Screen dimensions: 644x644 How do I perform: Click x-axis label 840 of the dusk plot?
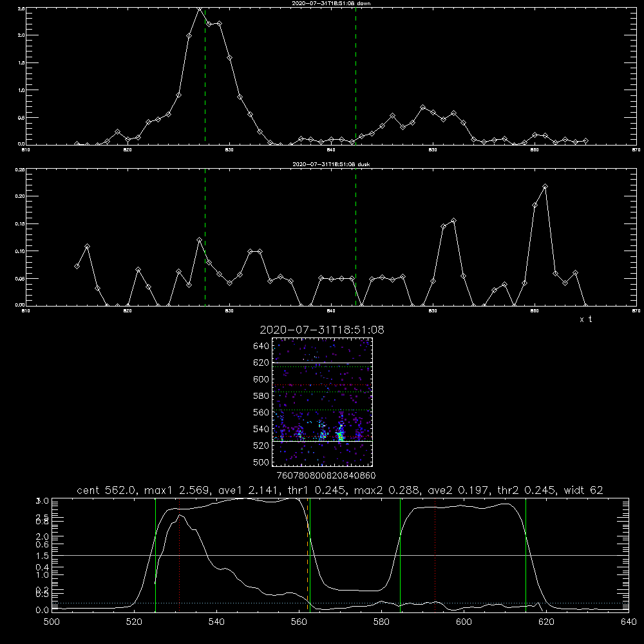pyautogui.click(x=331, y=311)
